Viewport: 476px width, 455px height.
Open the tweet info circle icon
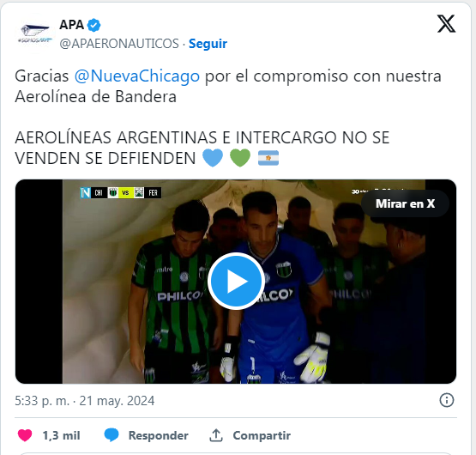coord(447,400)
